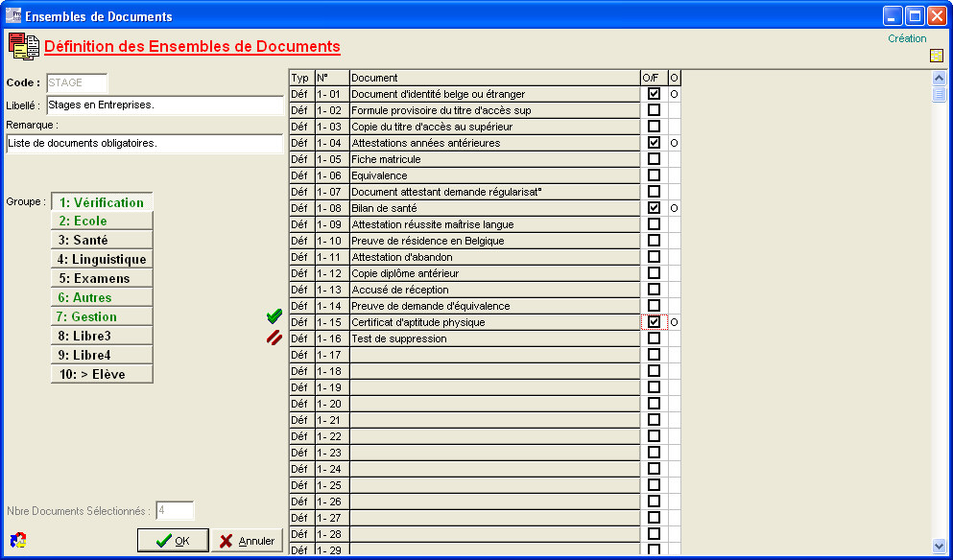The height and width of the screenshot is (560, 953).
Task: Uncheck Attestations années antérieures checkbox
Action: point(654,143)
